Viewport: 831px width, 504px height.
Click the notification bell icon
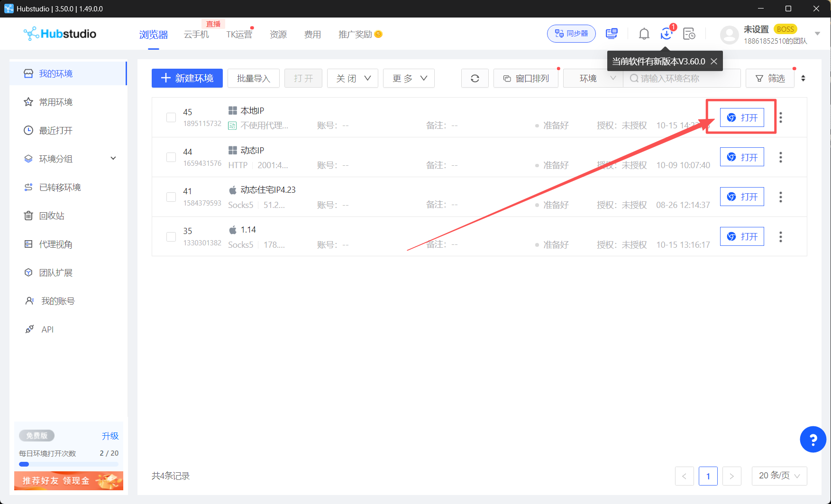644,34
